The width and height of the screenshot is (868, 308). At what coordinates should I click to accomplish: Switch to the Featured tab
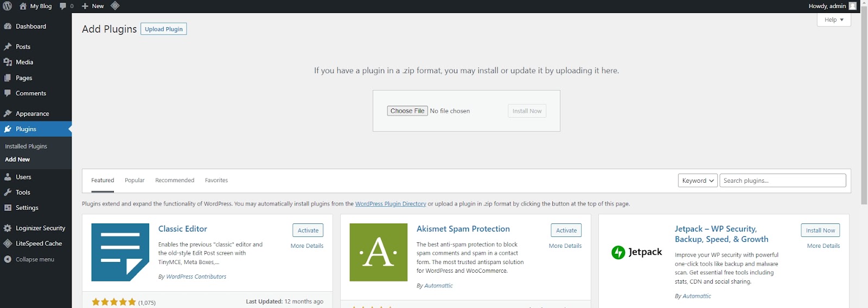[103, 181]
